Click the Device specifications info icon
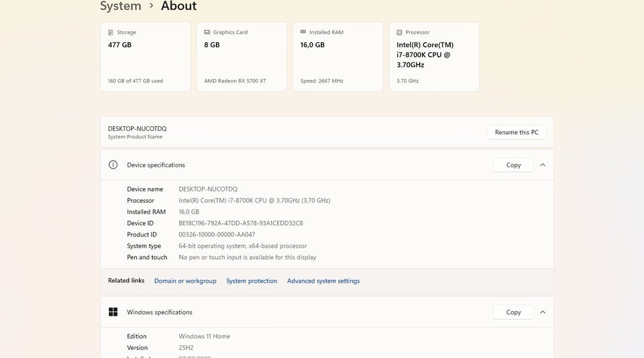644x358 pixels. [113, 165]
